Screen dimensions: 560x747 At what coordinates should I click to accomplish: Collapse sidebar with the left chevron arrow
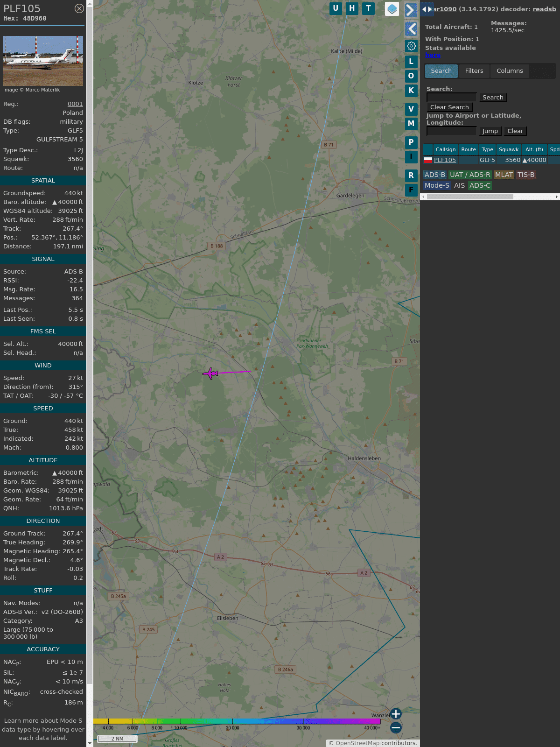point(411,29)
